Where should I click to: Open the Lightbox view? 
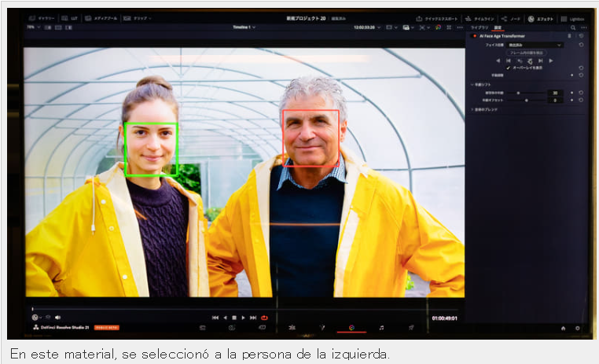(572, 19)
